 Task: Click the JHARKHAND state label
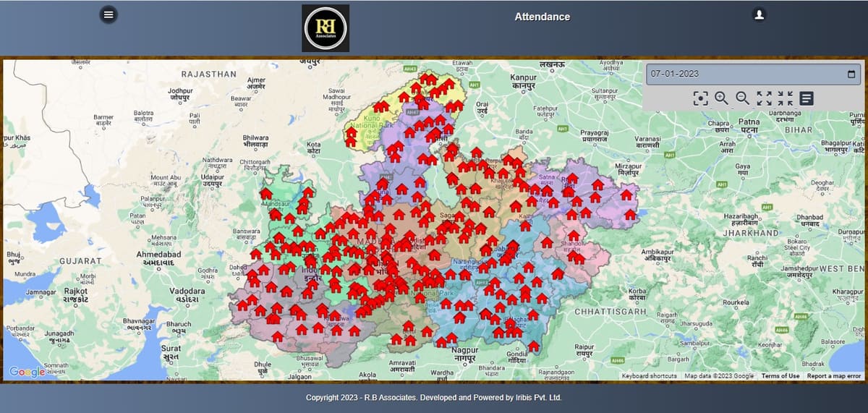752,234
